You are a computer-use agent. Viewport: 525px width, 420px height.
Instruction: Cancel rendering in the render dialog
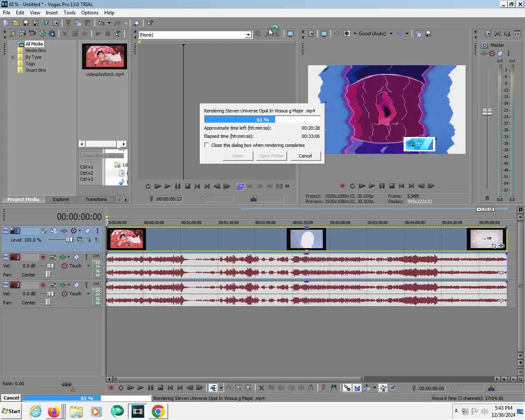(305, 156)
